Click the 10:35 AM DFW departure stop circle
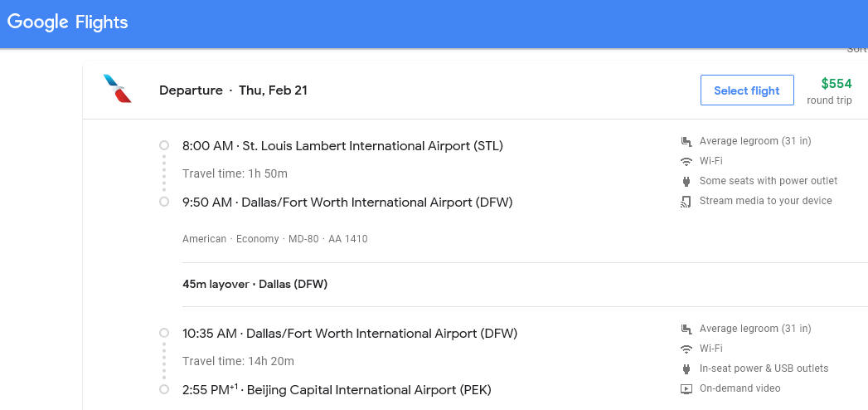The width and height of the screenshot is (868, 410). pos(164,333)
